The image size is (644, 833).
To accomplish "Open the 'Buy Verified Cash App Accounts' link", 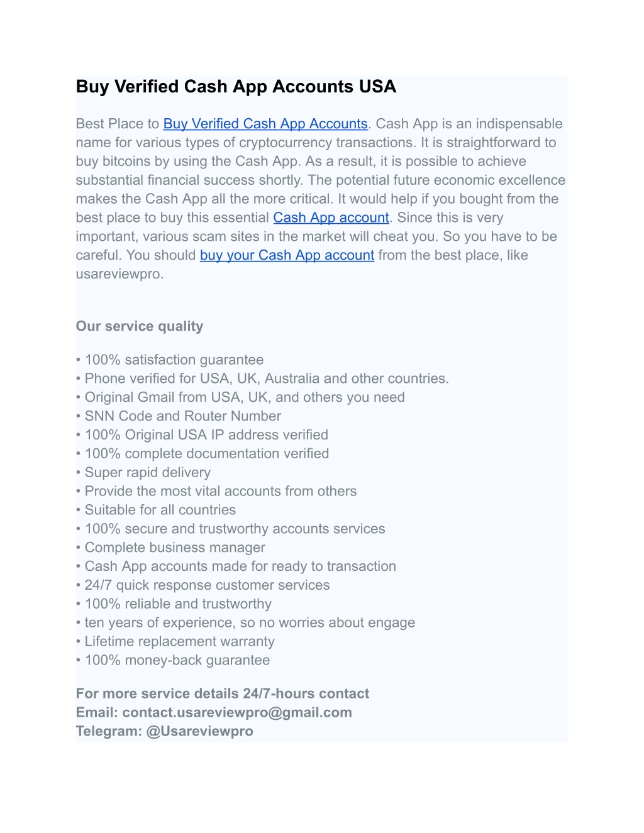I will click(x=265, y=124).
